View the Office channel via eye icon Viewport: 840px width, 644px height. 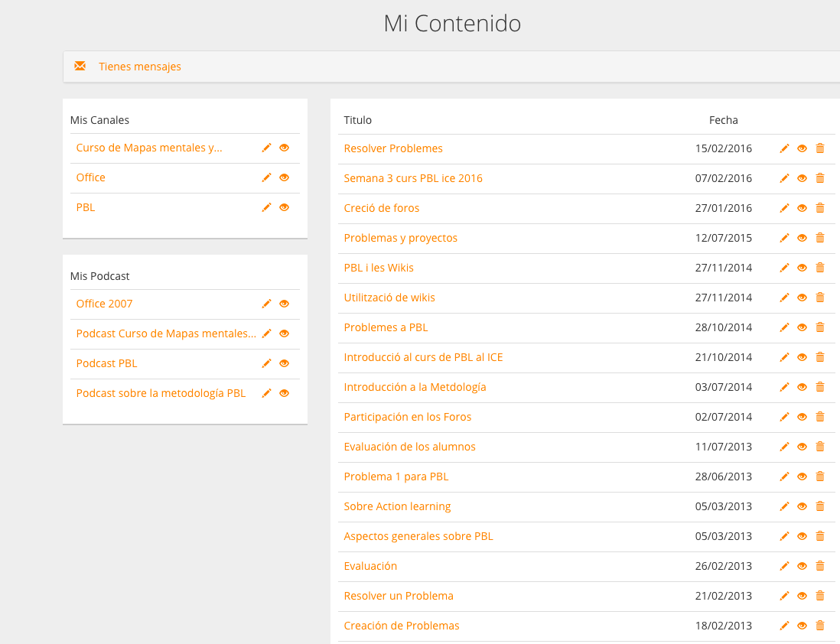point(285,178)
